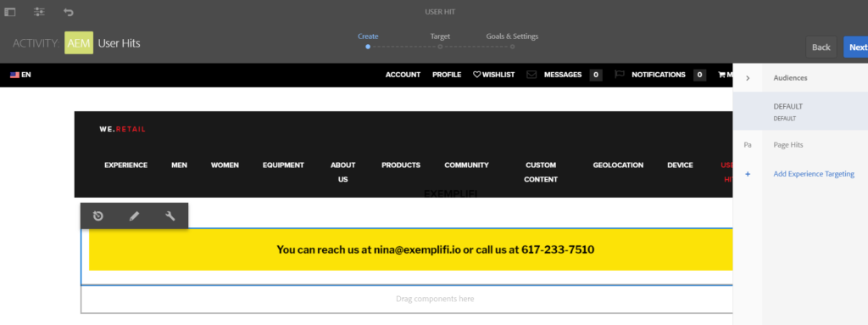The width and height of the screenshot is (868, 325).
Task: Open the NOTIFICATIONS link
Action: click(x=658, y=75)
